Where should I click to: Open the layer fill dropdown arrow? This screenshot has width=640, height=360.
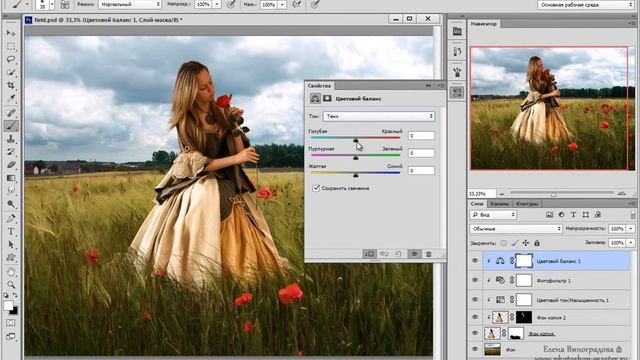tap(631, 243)
